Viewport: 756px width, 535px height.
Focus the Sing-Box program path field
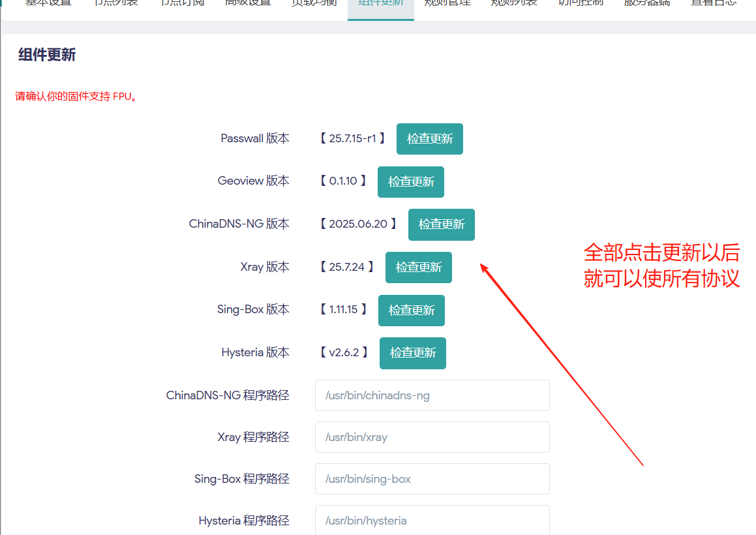click(x=432, y=479)
